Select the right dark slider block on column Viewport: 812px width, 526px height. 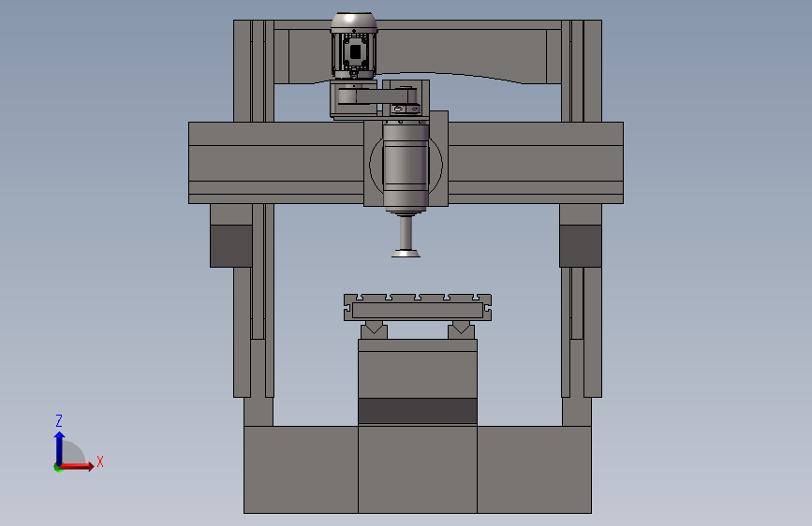(x=581, y=246)
